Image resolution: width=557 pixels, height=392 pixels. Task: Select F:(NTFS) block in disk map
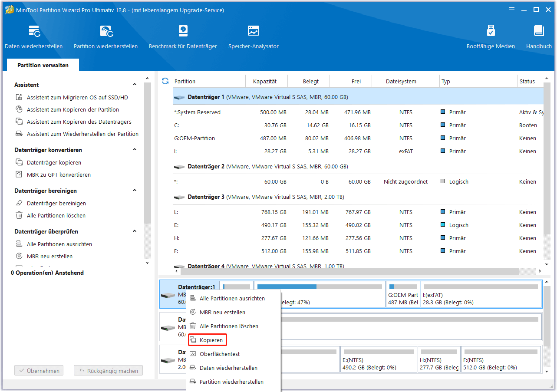coord(501,359)
